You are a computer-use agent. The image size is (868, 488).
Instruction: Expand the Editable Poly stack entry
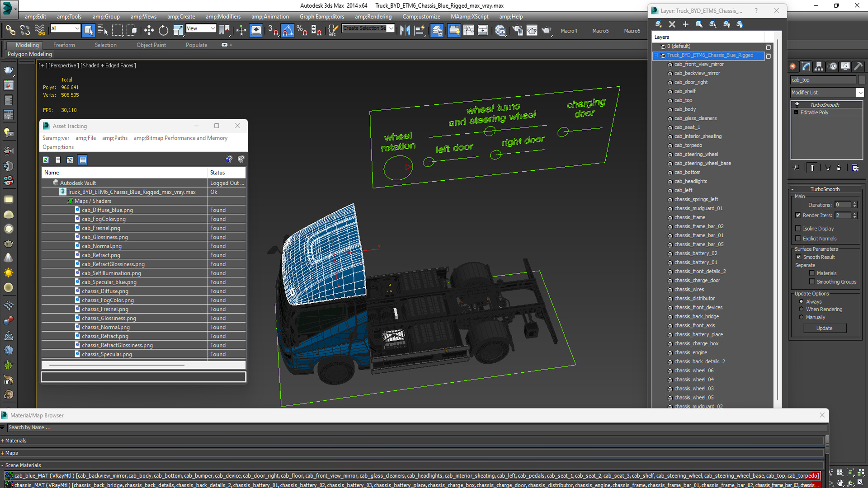tap(796, 112)
